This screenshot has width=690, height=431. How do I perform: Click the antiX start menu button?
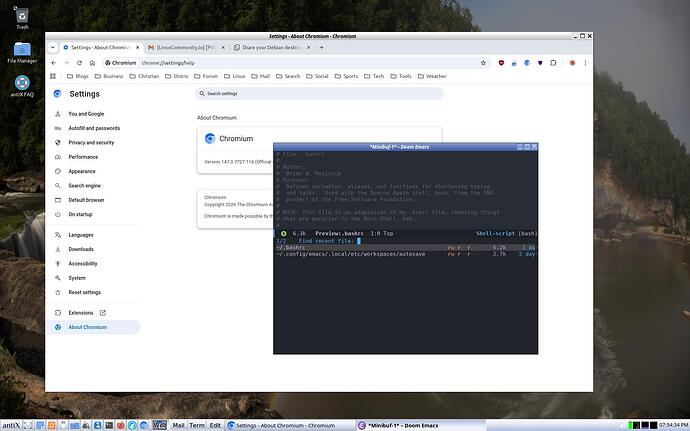pos(11,425)
